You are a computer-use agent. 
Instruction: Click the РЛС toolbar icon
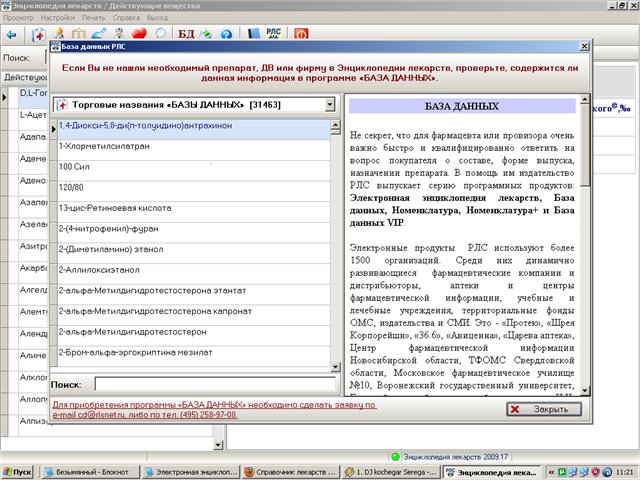coord(273,34)
